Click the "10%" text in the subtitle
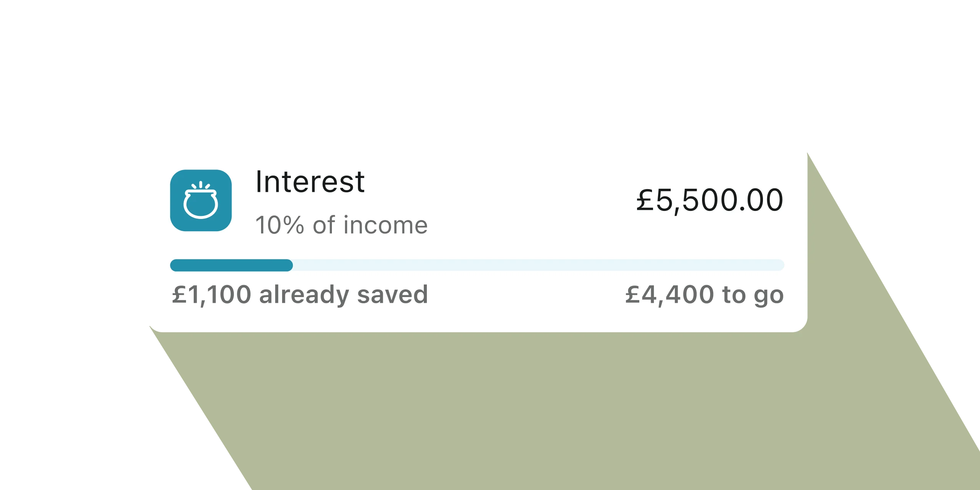The width and height of the screenshot is (980, 490). pos(279,225)
